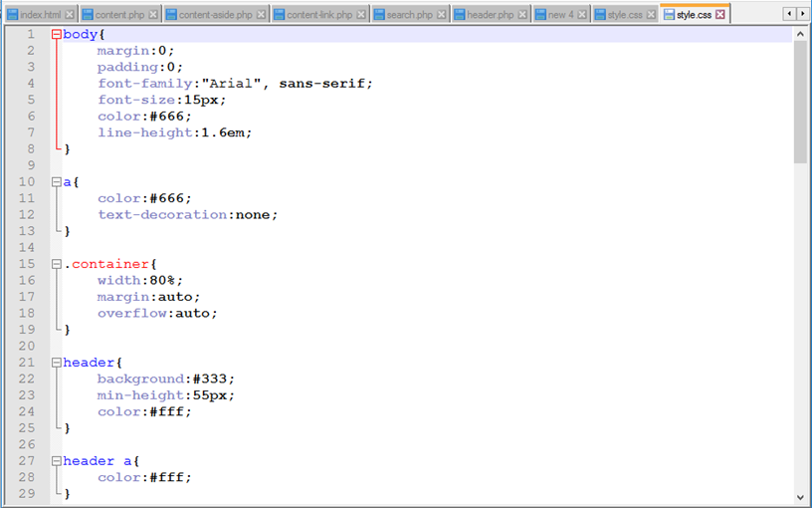Click the .container selector text

[x=106, y=264]
